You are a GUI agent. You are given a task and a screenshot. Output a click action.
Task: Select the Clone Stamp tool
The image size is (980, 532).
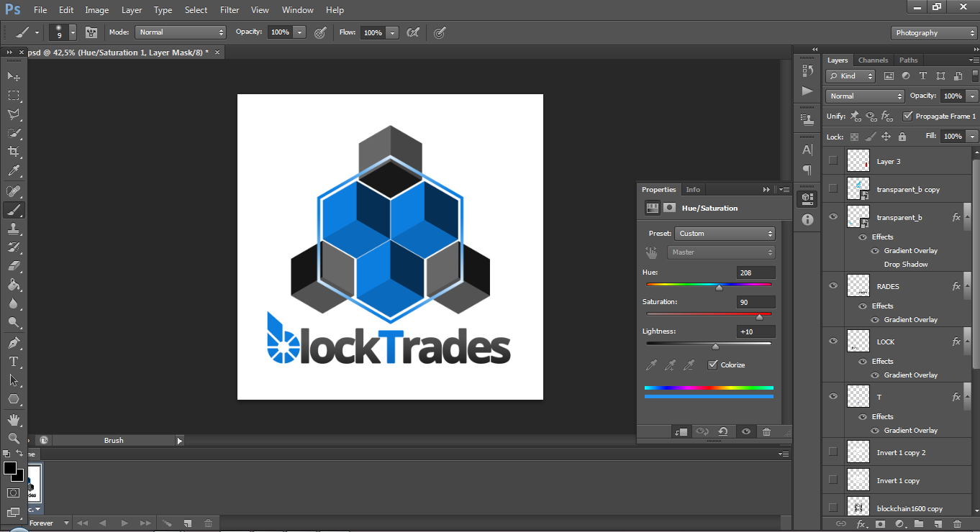click(14, 229)
